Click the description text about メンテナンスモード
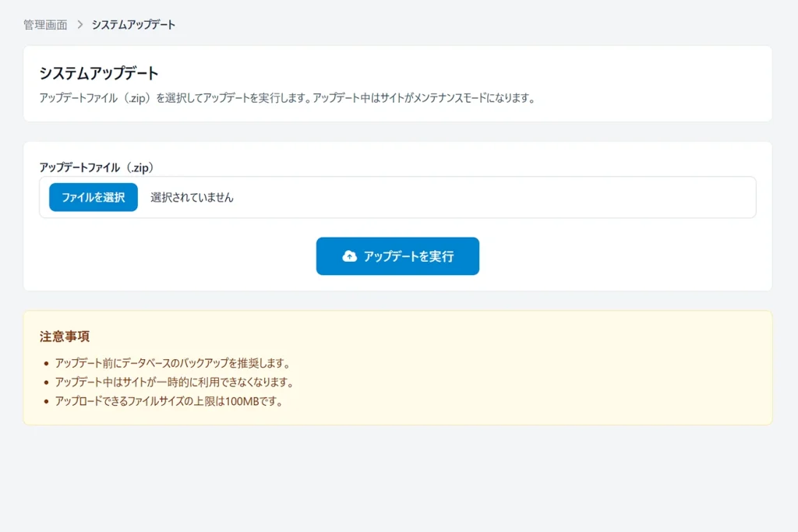Screen dimensions: 798x532 [x=288, y=98]
